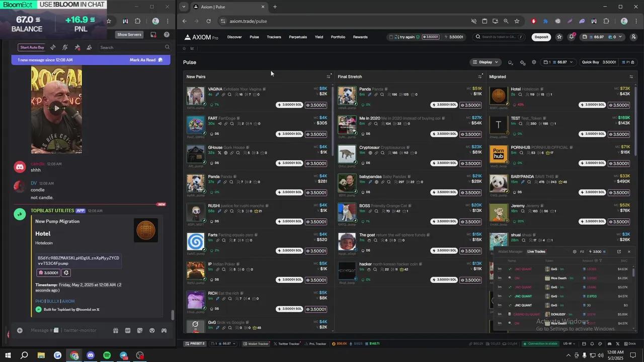The image size is (644, 362).
Task: Toggle the P2 preset in Live Trades
Action: point(582,251)
